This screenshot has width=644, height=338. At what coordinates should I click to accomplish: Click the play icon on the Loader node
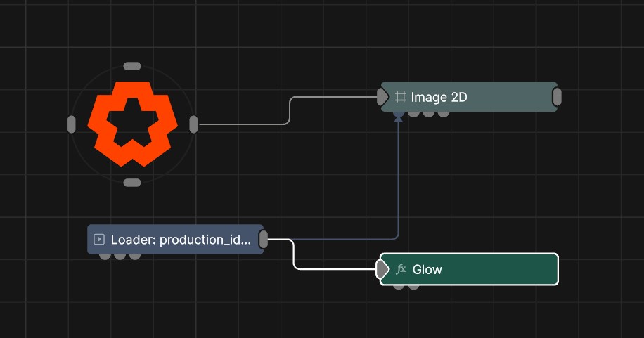pyautogui.click(x=100, y=240)
